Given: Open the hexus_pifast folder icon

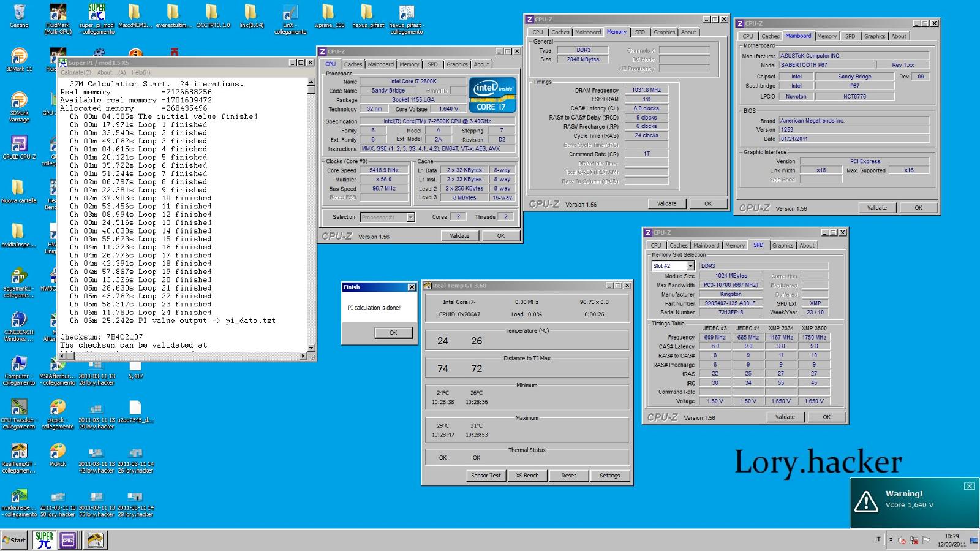Looking at the screenshot, I should pos(367,16).
